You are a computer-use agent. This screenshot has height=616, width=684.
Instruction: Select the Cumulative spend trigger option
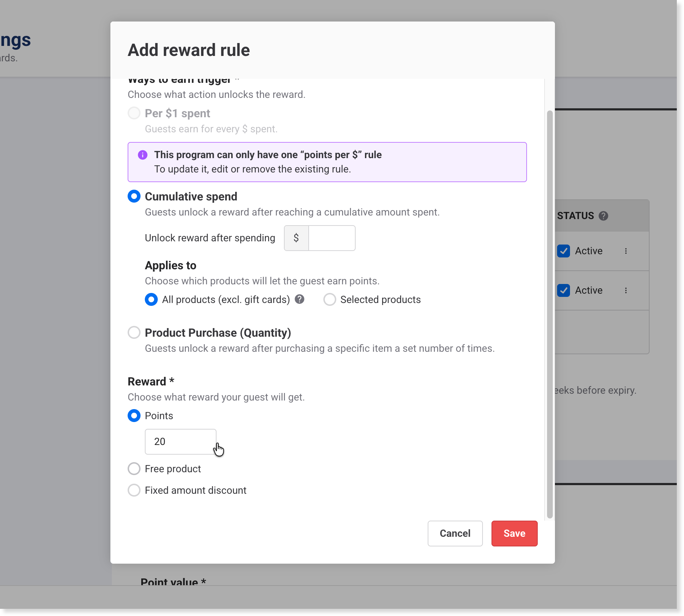click(134, 196)
